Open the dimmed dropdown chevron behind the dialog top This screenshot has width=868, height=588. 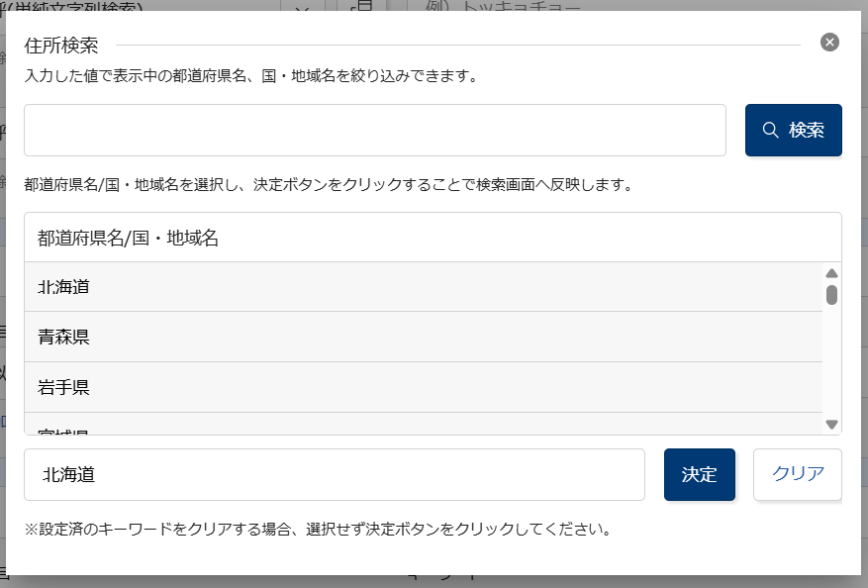pyautogui.click(x=302, y=6)
